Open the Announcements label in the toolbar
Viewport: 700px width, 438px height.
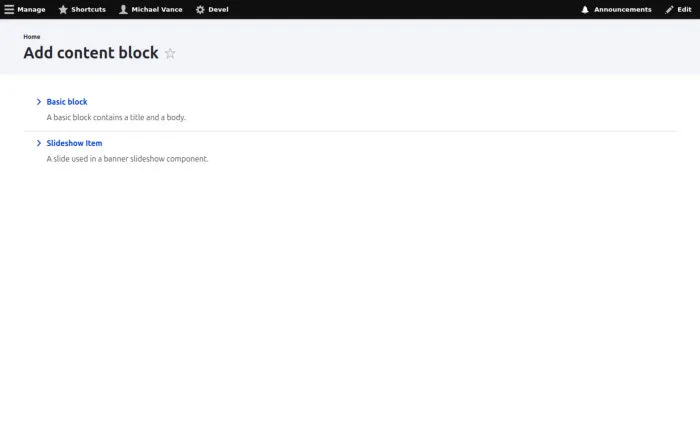tap(622, 9)
